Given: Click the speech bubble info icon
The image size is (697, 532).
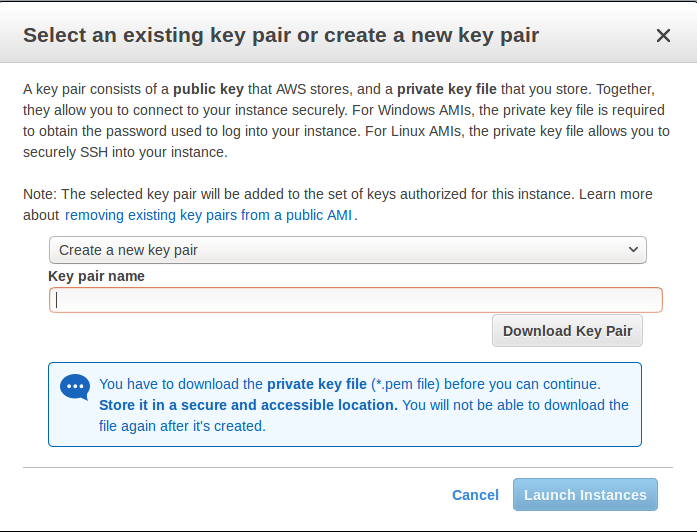Looking at the screenshot, I should pyautogui.click(x=75, y=387).
